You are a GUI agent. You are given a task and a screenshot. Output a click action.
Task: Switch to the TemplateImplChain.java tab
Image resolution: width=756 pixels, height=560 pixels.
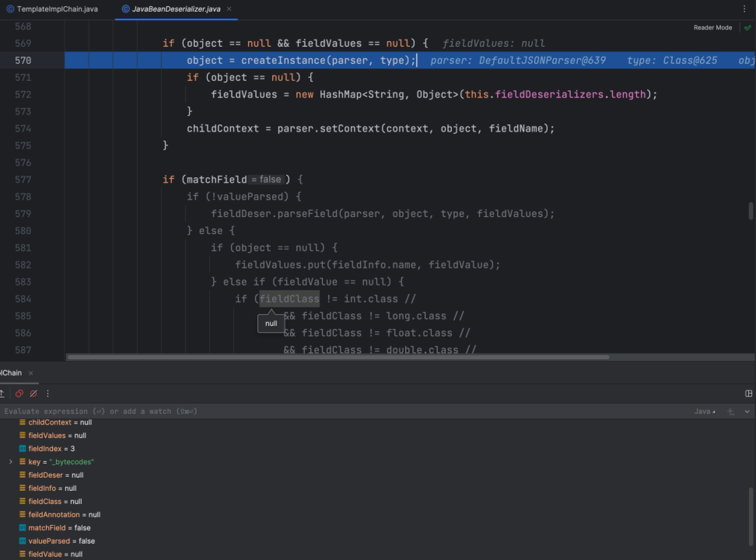(52, 9)
